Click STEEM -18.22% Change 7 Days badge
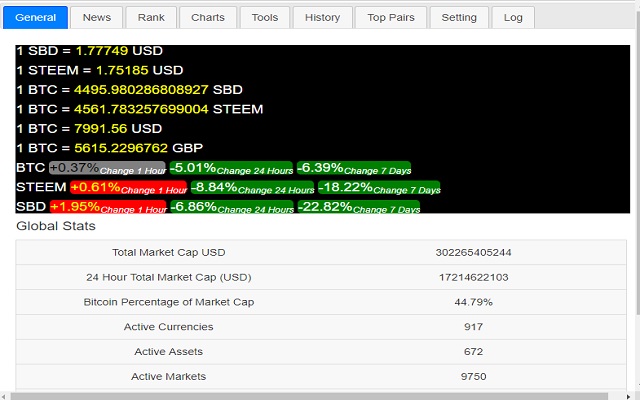 click(379, 187)
